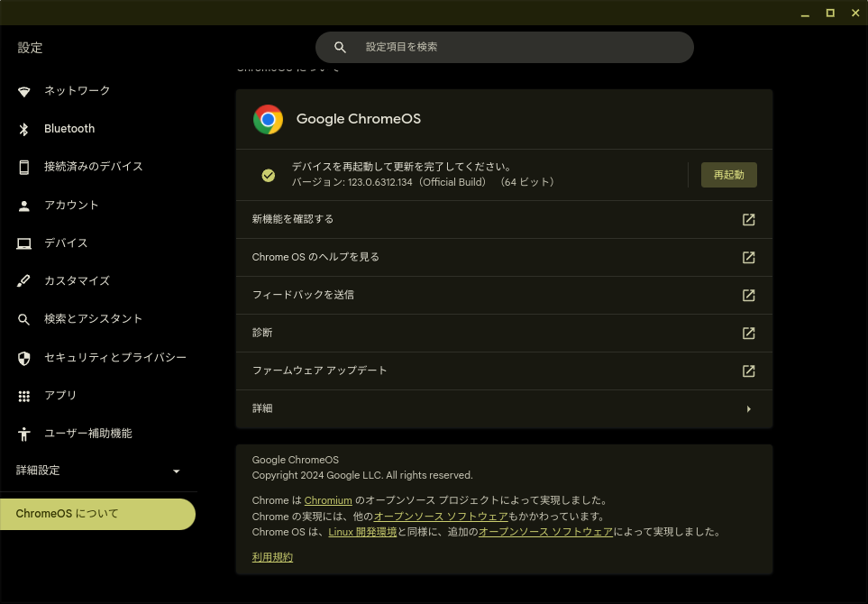
Task: Click the person icon for アカウント
Action: click(x=23, y=206)
